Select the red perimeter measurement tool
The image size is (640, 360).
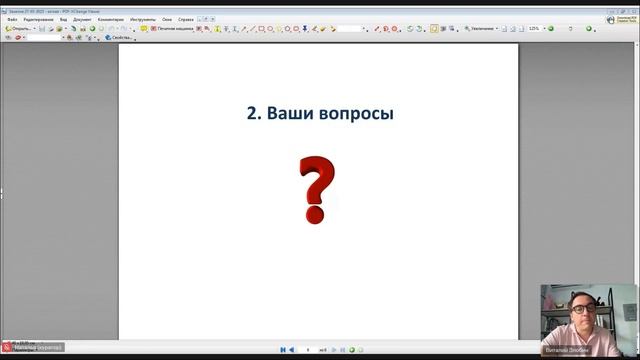coord(386,29)
